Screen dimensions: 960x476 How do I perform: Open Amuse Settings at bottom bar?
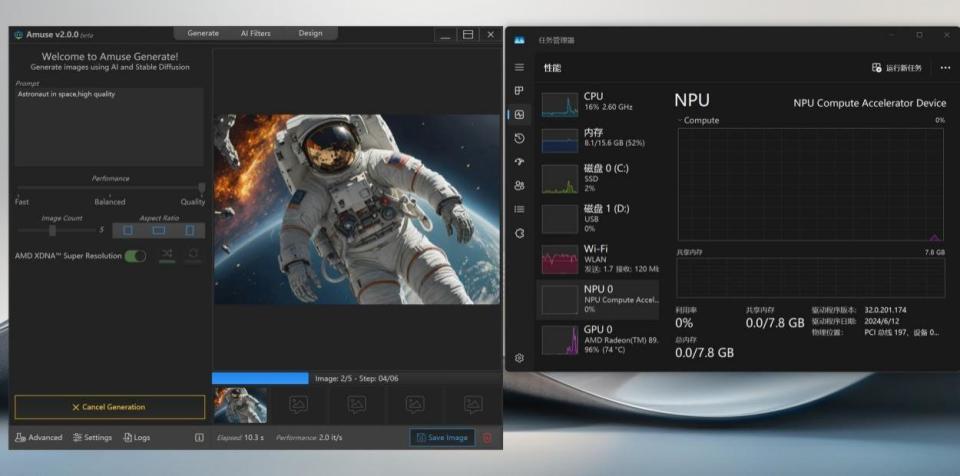(92, 437)
